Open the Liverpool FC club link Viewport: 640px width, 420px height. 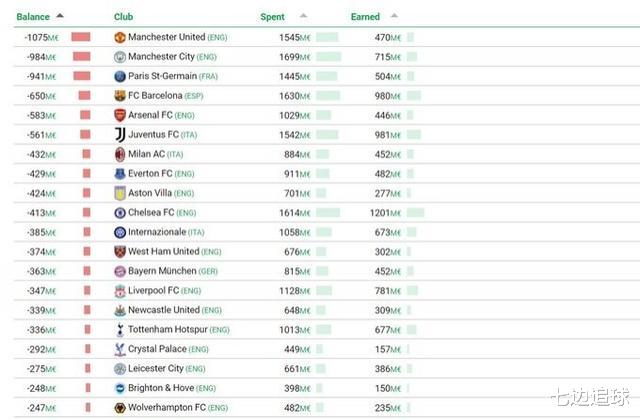pyautogui.click(x=153, y=291)
